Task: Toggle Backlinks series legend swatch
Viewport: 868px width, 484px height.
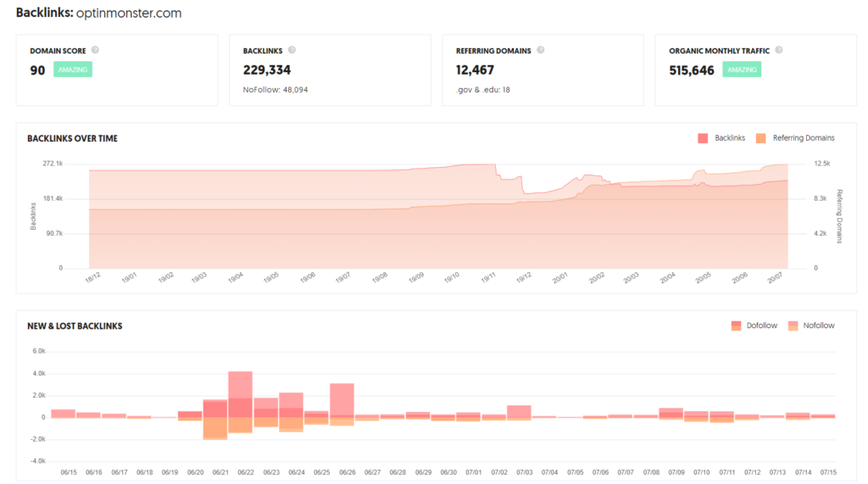Action: (703, 138)
